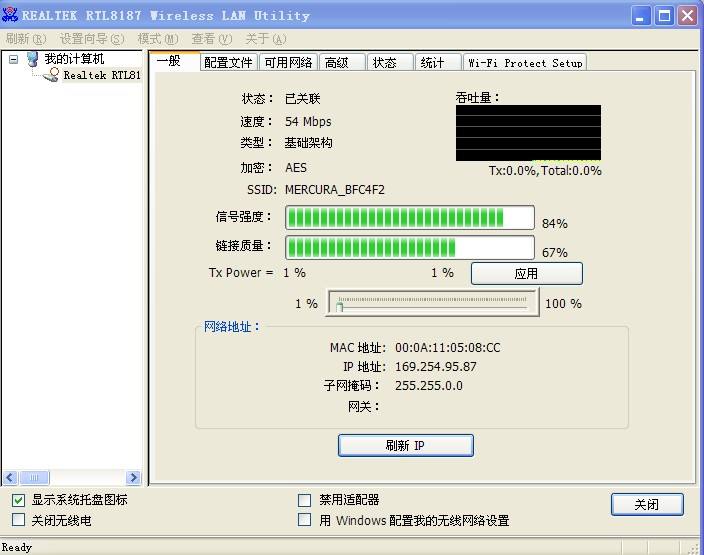
Task: Click the 67% link quality value
Action: (554, 253)
